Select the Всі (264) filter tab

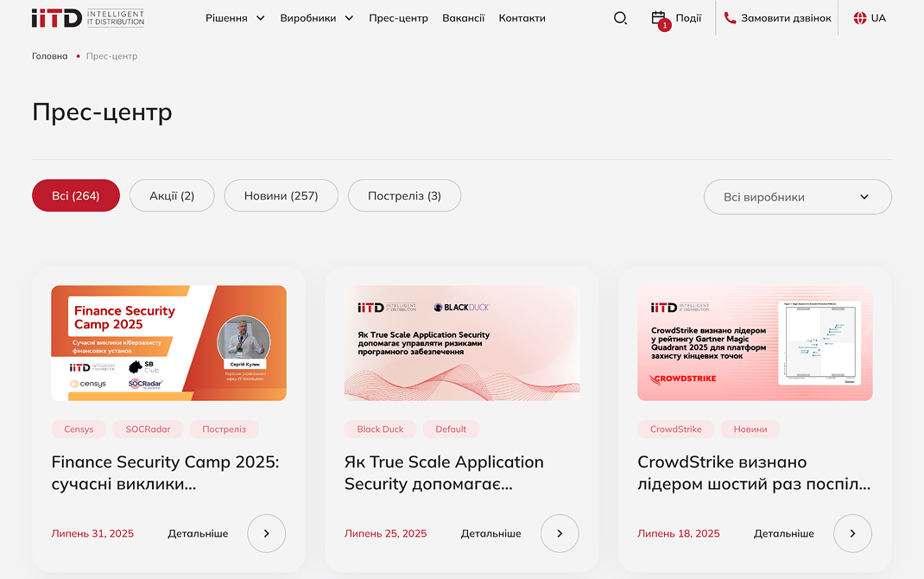(76, 196)
